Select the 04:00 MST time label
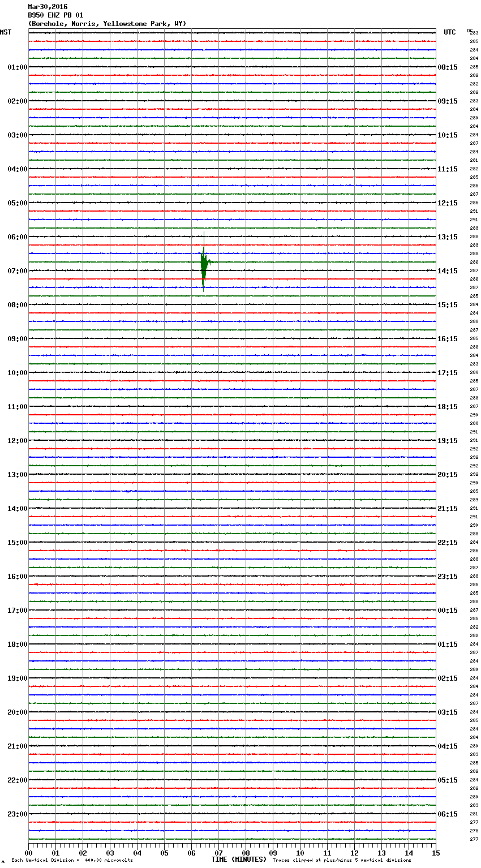Viewport: 481px width, 868px height. (17, 169)
